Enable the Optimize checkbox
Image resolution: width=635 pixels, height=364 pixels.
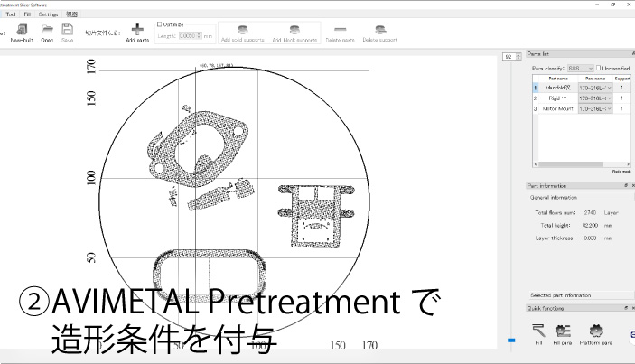(160, 24)
